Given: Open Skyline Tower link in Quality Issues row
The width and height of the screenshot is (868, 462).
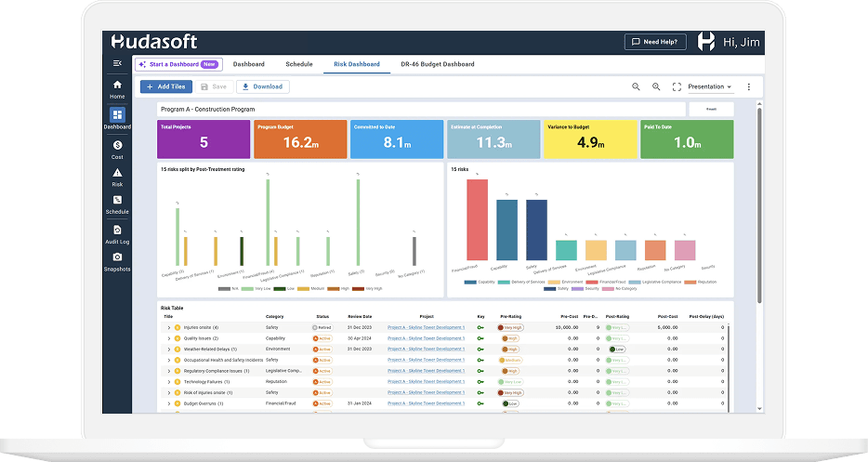Looking at the screenshot, I should 426,338.
